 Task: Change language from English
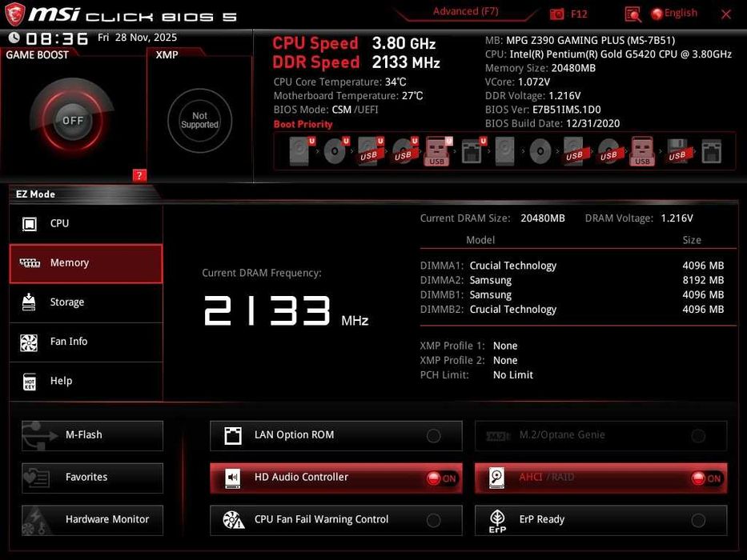tap(674, 14)
